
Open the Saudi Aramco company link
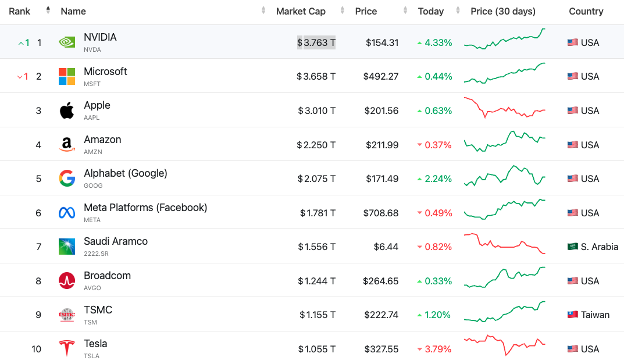(x=115, y=241)
